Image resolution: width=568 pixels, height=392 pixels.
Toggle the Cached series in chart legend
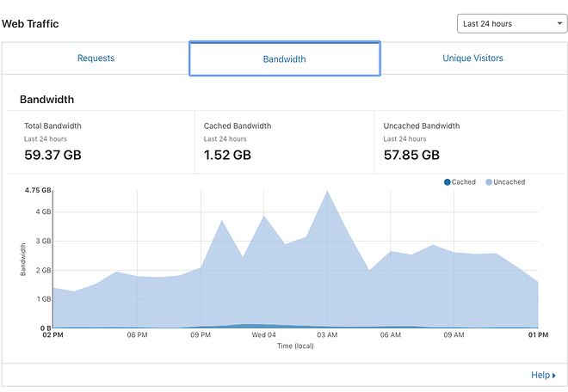[460, 182]
